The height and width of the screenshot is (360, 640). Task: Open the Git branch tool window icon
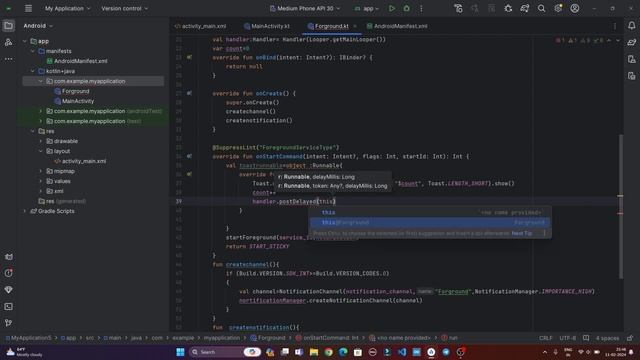(8, 323)
